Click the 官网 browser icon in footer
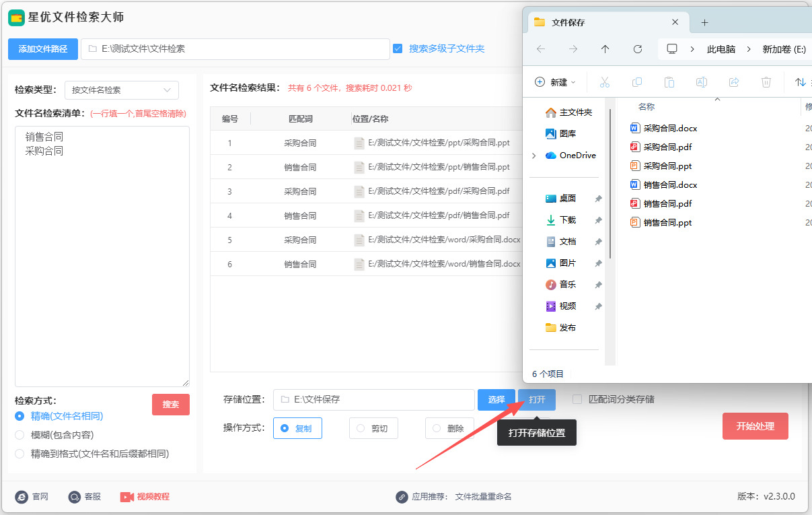This screenshot has width=812, height=515. 22,497
